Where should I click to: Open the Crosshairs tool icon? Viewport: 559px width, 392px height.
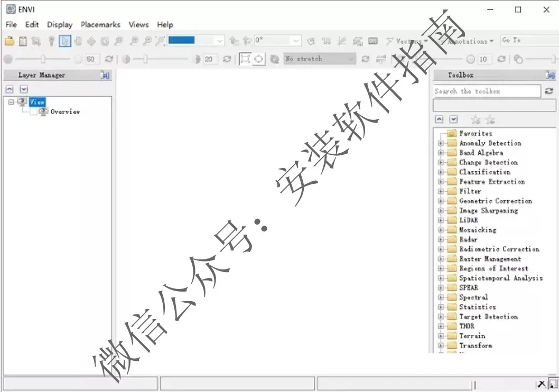[x=311, y=41]
